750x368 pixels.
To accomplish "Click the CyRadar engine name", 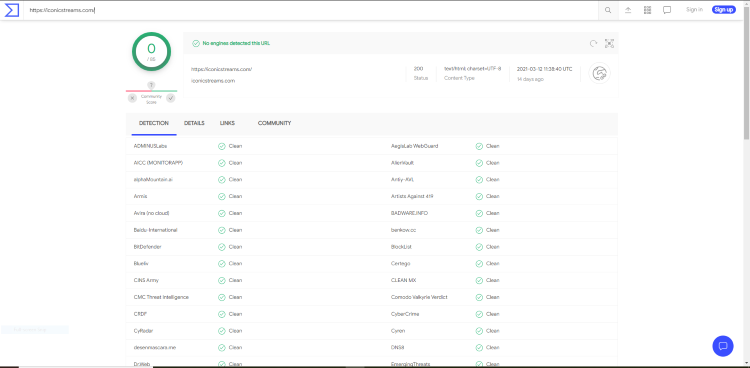I will coord(143,331).
